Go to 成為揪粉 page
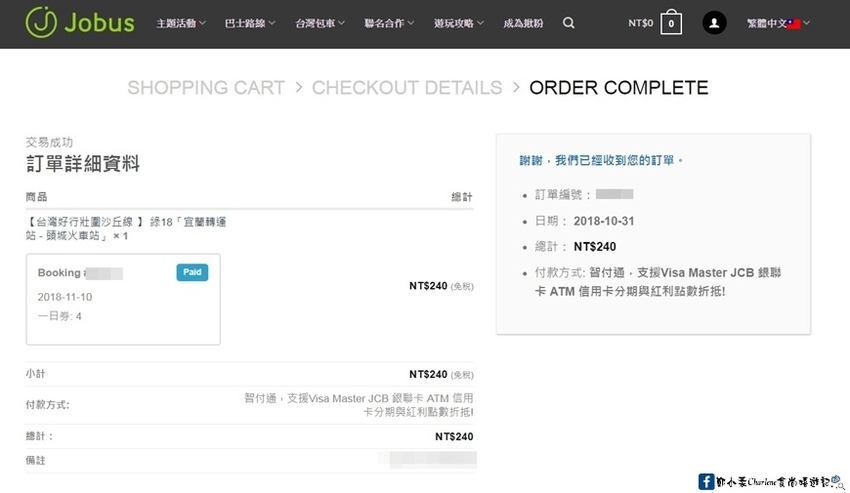Image resolution: width=850 pixels, height=493 pixels. point(524,23)
